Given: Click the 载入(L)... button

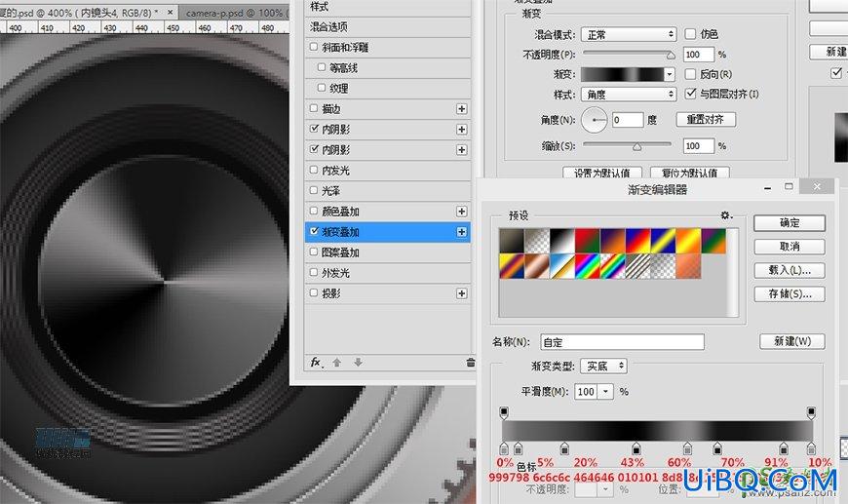Looking at the screenshot, I should (x=790, y=270).
